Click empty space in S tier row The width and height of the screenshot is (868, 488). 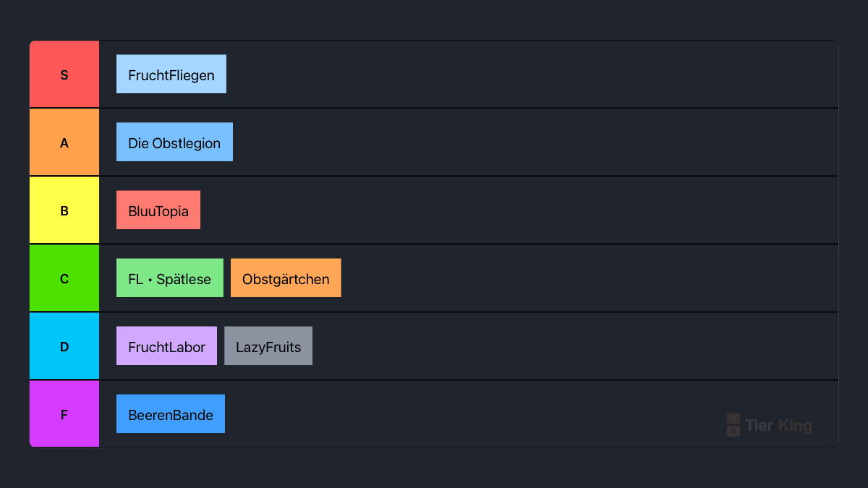pos(532,74)
